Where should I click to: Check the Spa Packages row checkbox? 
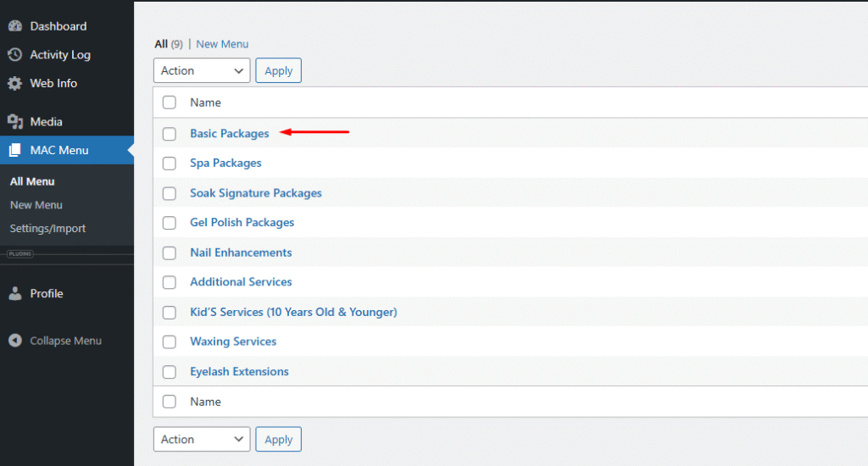coord(170,164)
